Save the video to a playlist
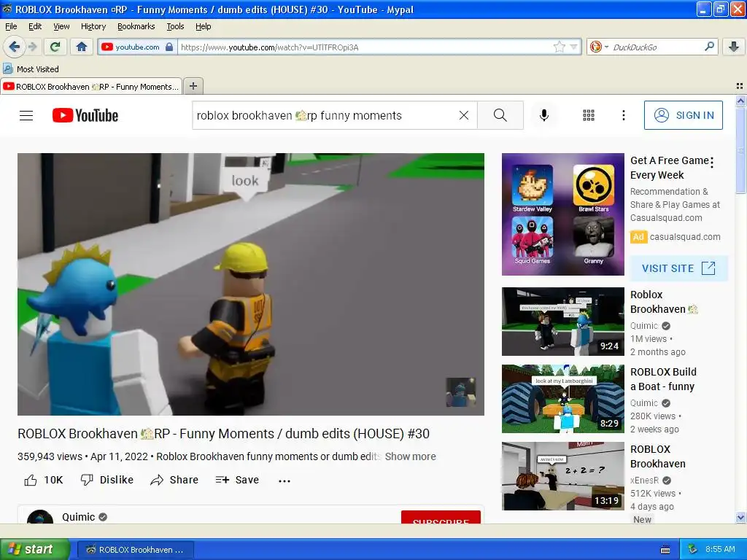Screen dimensions: 747x560 [237, 480]
